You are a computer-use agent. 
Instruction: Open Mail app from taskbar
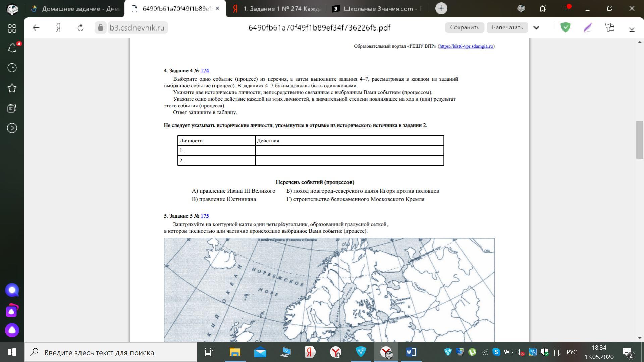pyautogui.click(x=260, y=352)
